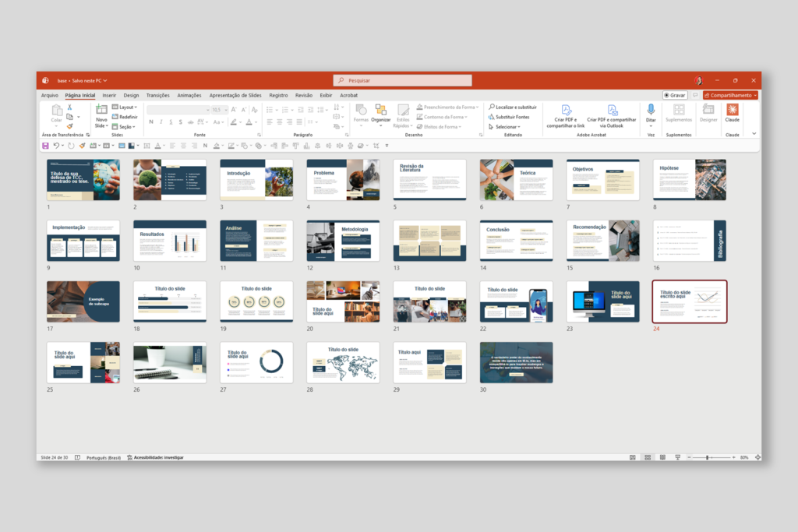Toggle text shadow formatting
The width and height of the screenshot is (798, 532).
tap(181, 122)
